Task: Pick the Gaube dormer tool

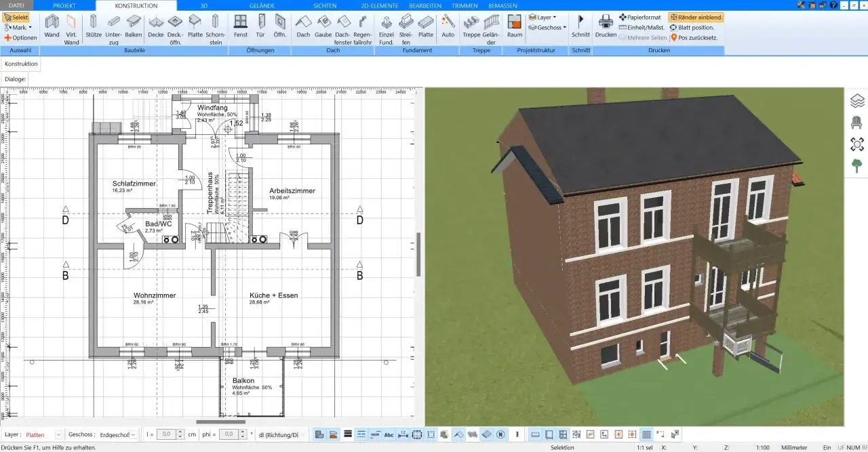Action: 323,26
